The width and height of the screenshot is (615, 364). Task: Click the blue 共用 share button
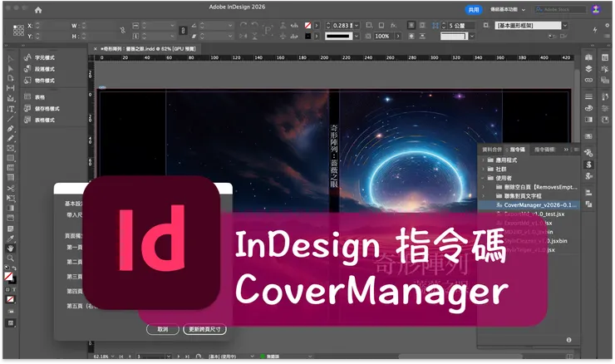point(474,10)
